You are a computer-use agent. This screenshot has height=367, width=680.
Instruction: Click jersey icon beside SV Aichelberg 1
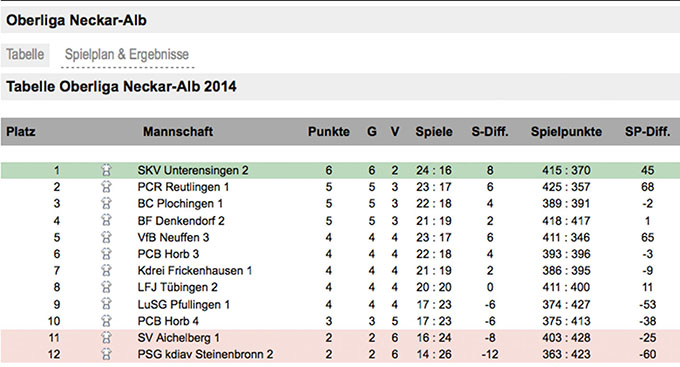[x=106, y=338]
